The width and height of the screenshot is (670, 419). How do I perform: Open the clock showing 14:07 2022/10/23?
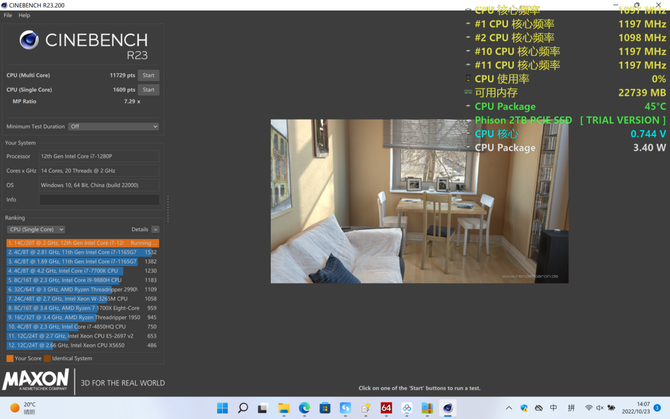[x=636, y=408]
